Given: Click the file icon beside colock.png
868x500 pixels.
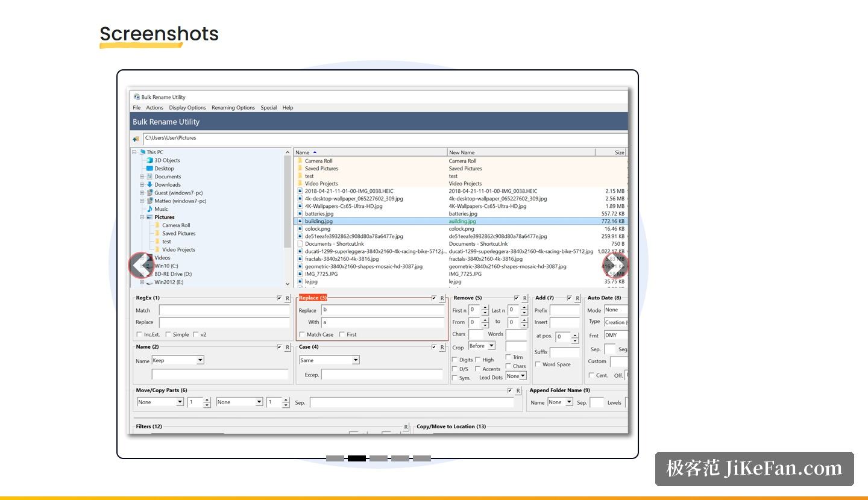Looking at the screenshot, I should click(300, 229).
